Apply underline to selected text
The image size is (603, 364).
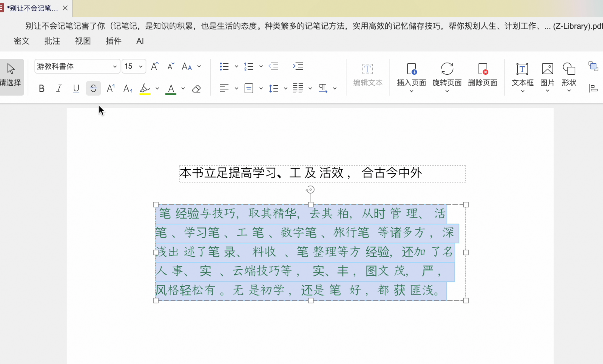(76, 89)
